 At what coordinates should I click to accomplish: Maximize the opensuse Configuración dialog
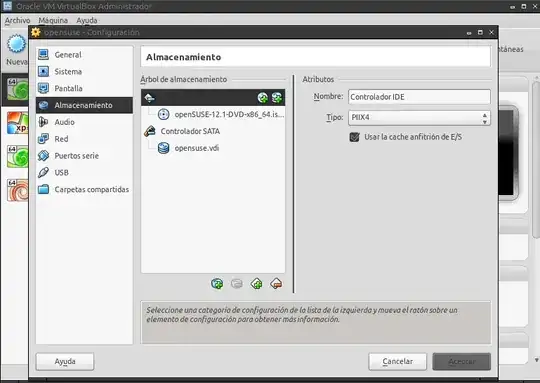point(480,32)
